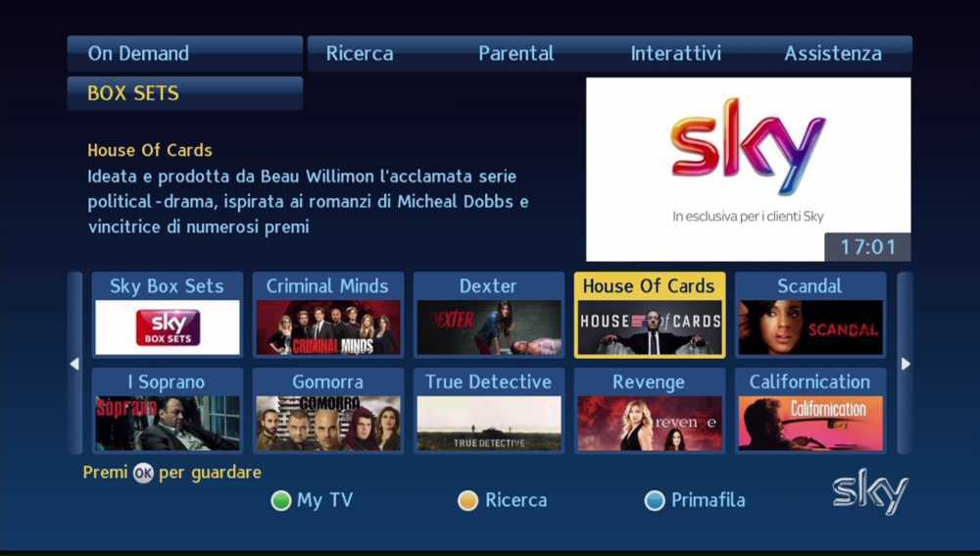Viewport: 980px width, 556px height.
Task: Advance carousel with the right arrow
Action: point(905,364)
